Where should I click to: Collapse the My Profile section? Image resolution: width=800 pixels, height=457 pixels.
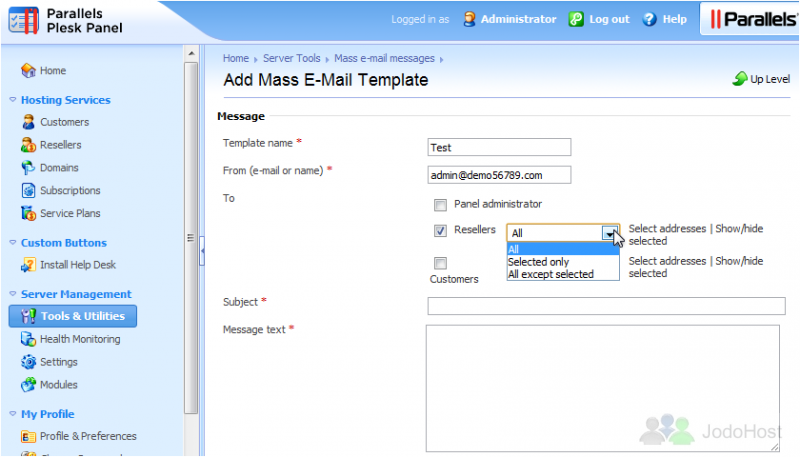(x=13, y=414)
